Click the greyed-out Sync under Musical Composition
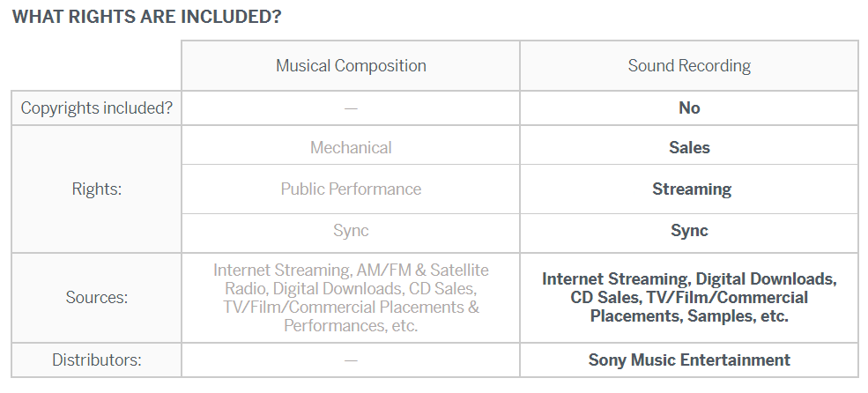Image resolution: width=868 pixels, height=393 pixels. coord(351,231)
